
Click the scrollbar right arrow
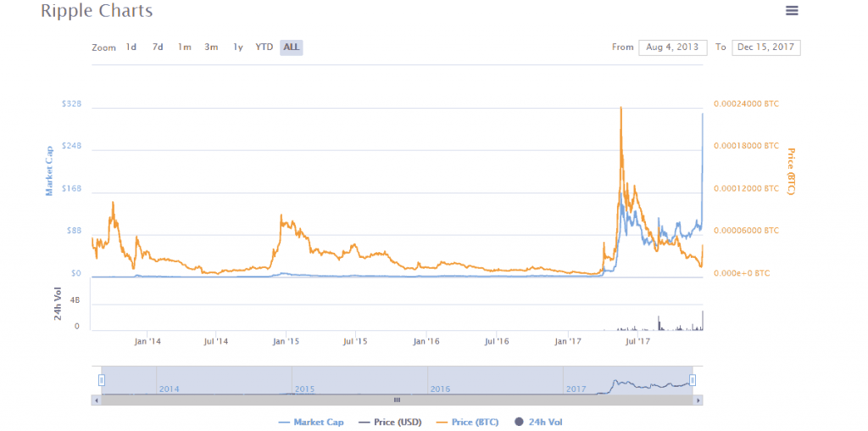pos(698,400)
